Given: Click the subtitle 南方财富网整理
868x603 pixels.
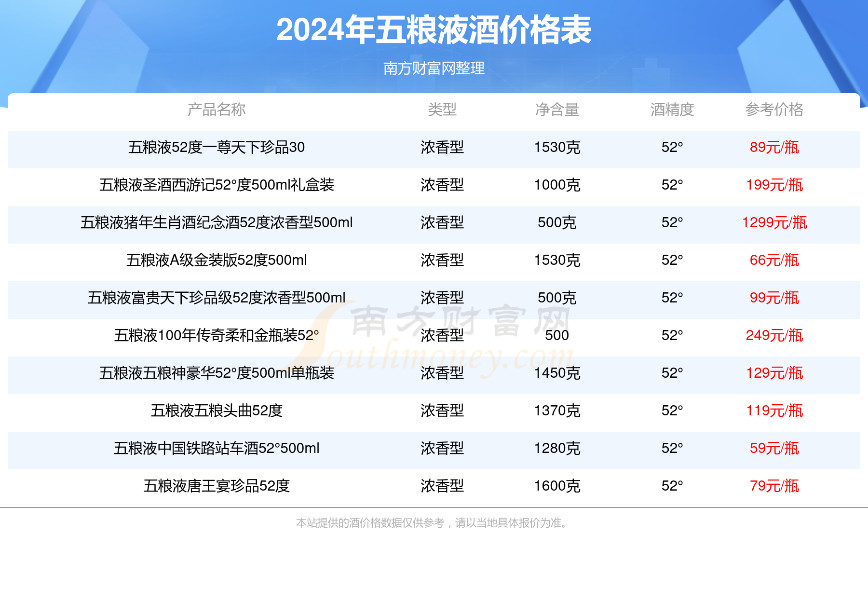Looking at the screenshot, I should point(434,68).
